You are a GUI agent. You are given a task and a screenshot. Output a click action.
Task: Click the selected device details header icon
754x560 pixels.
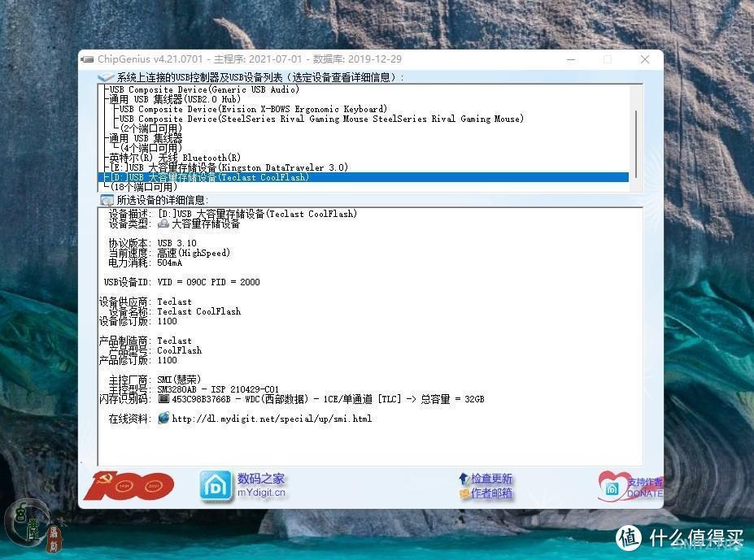[x=107, y=200]
